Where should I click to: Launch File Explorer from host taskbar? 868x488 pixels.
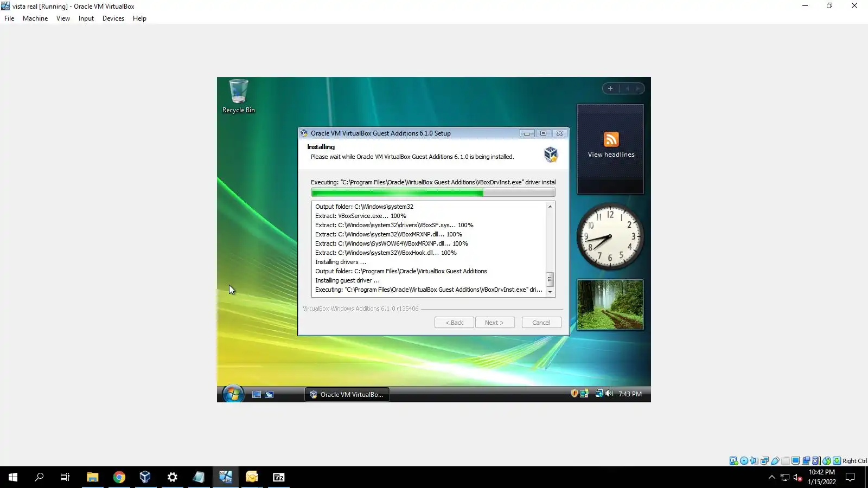[92, 477]
